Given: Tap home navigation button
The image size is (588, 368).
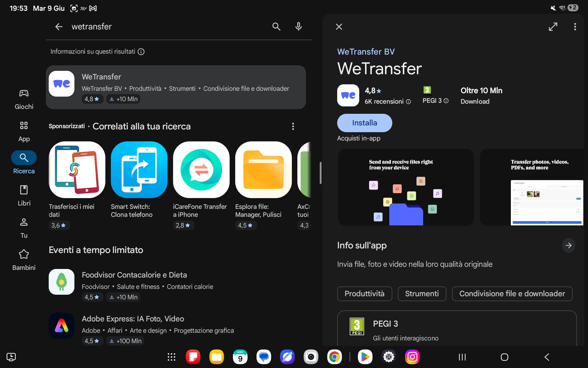Looking at the screenshot, I should pyautogui.click(x=504, y=357).
